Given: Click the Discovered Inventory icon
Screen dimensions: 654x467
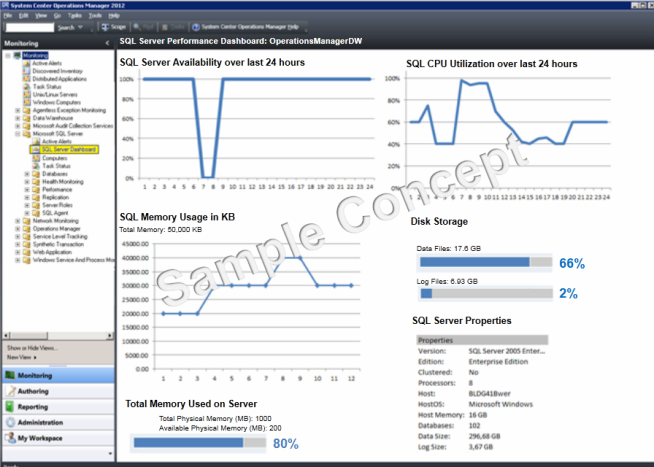Looking at the screenshot, I should click(27, 71).
